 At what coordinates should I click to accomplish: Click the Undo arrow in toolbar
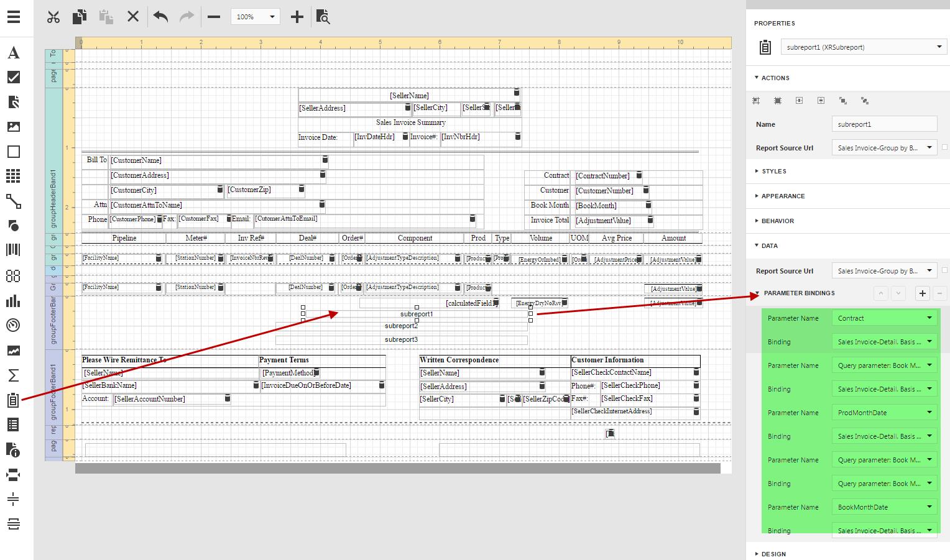(x=160, y=17)
